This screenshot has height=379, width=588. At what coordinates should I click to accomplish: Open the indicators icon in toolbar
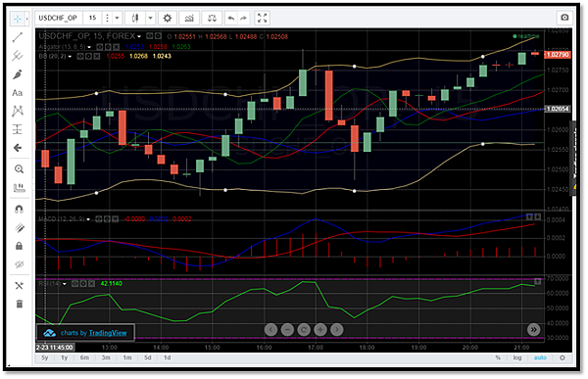click(189, 18)
